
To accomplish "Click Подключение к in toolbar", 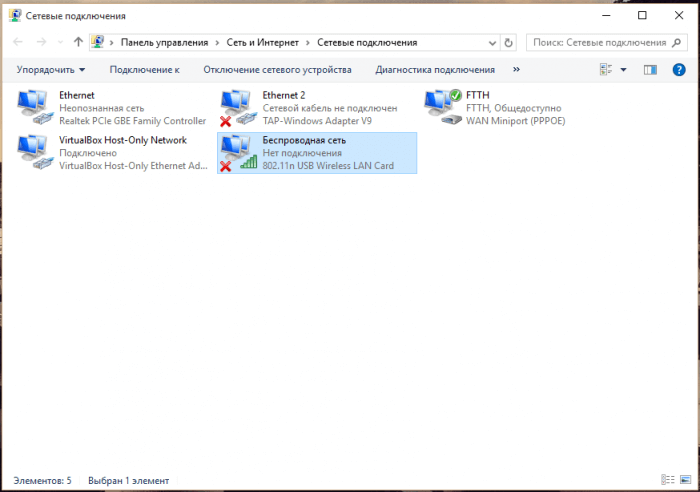I will coord(144,70).
